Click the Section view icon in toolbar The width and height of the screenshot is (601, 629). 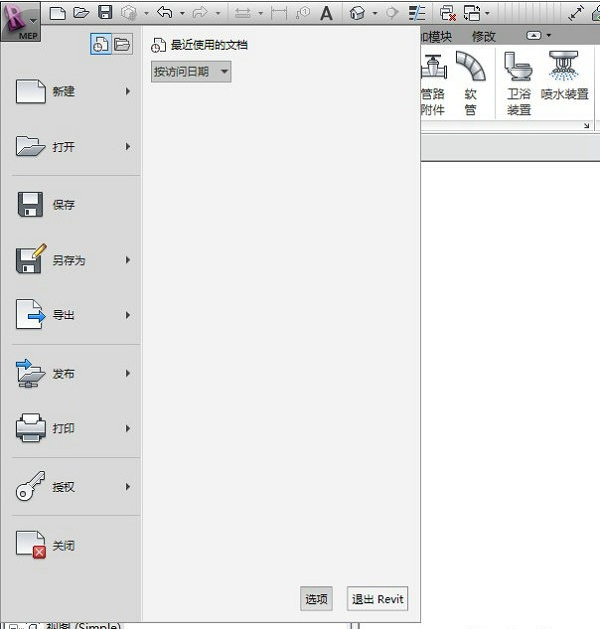[392, 13]
